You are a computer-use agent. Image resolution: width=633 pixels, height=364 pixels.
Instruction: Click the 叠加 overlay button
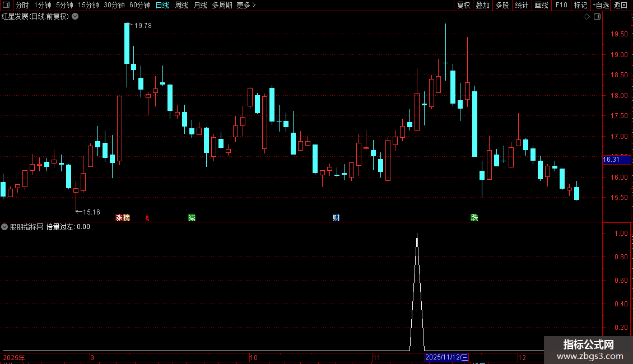click(x=483, y=5)
